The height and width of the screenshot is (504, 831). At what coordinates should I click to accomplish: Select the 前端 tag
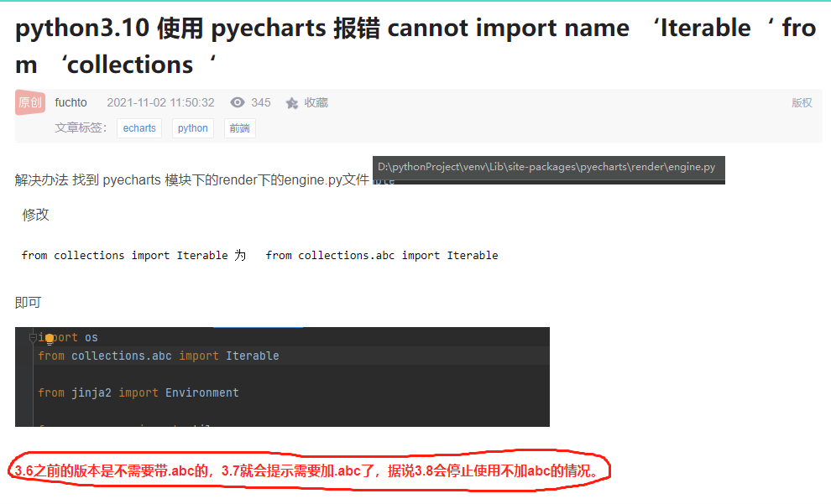pyautogui.click(x=239, y=128)
